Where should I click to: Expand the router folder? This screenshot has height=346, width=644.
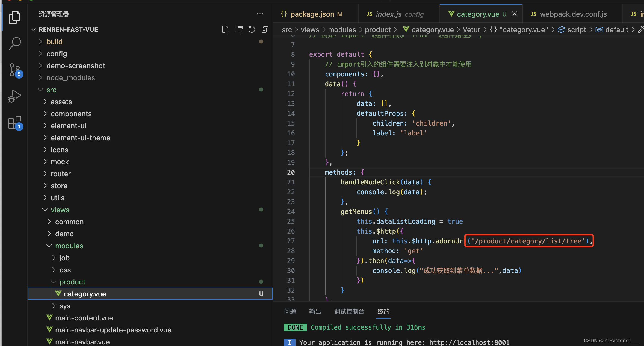[x=150, y=174]
